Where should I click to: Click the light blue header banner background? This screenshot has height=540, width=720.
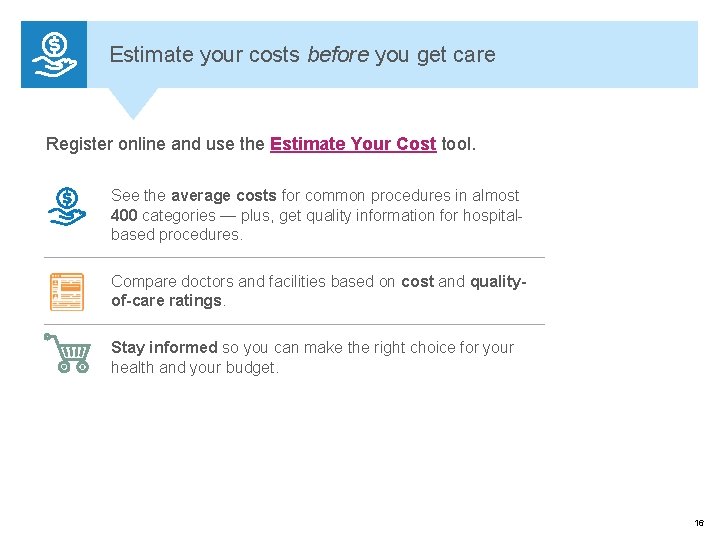tap(600, 55)
